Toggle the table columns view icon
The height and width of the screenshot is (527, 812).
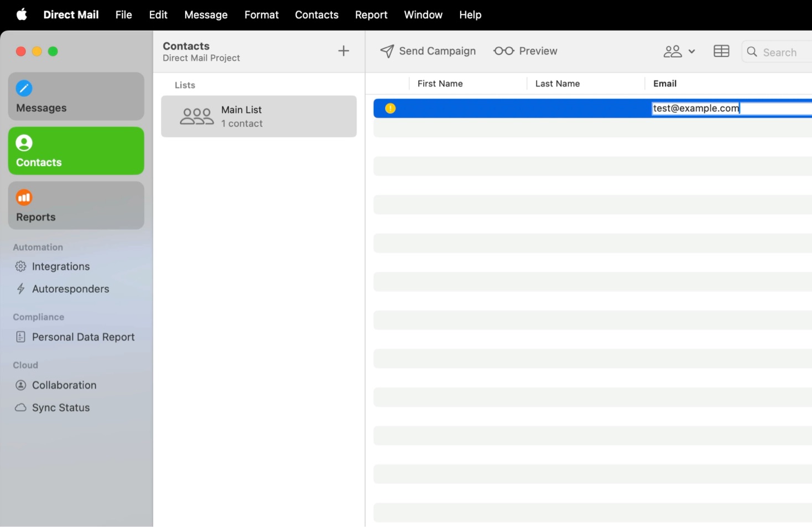(x=721, y=51)
